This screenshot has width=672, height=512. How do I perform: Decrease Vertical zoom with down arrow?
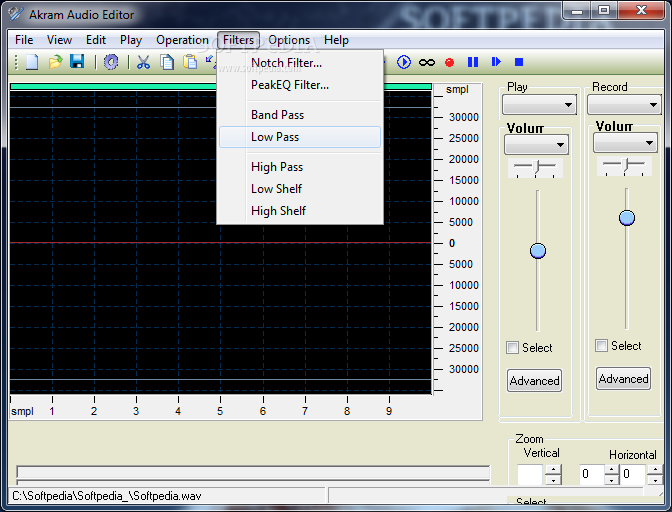[553, 480]
